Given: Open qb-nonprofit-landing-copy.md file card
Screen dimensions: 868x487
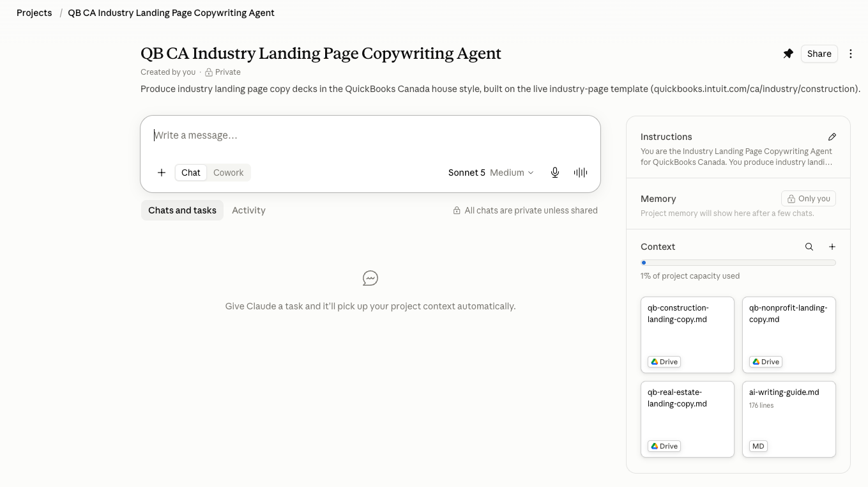Looking at the screenshot, I should point(789,335).
